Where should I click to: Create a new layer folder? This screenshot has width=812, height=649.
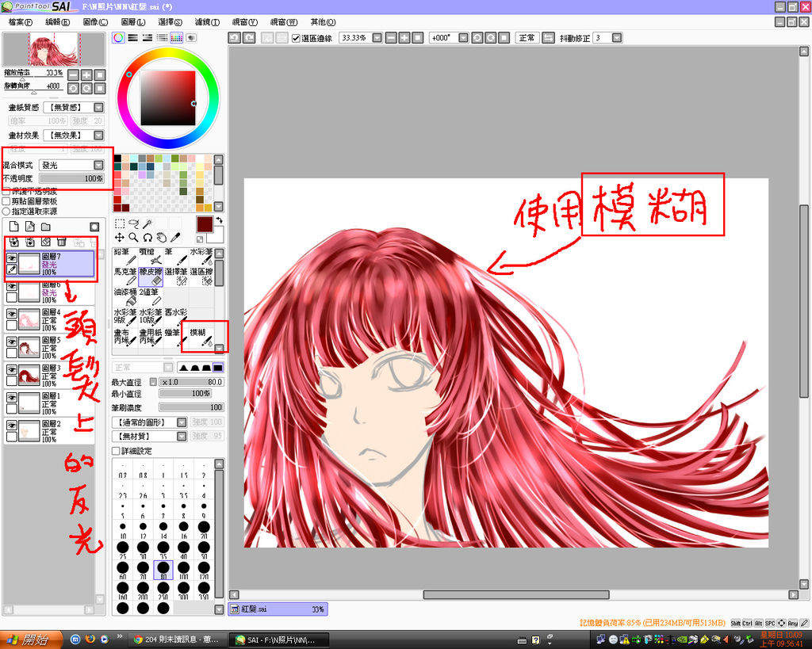[x=46, y=227]
